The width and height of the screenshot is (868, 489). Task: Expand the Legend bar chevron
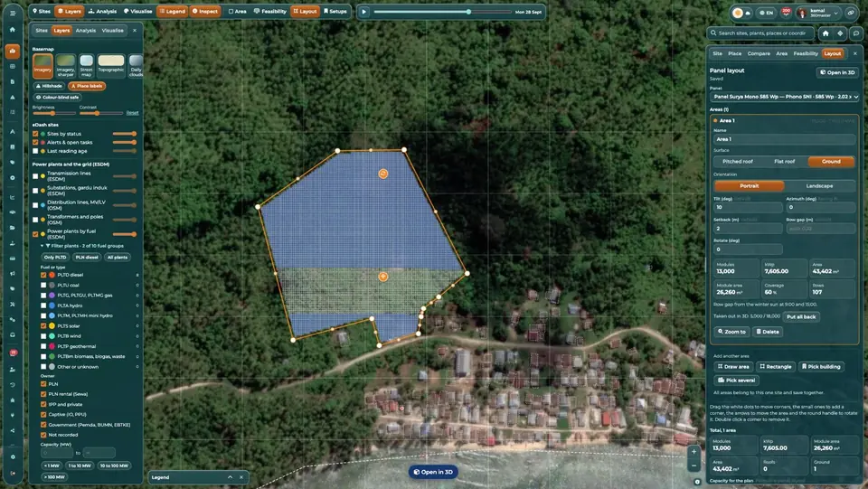[230, 477]
